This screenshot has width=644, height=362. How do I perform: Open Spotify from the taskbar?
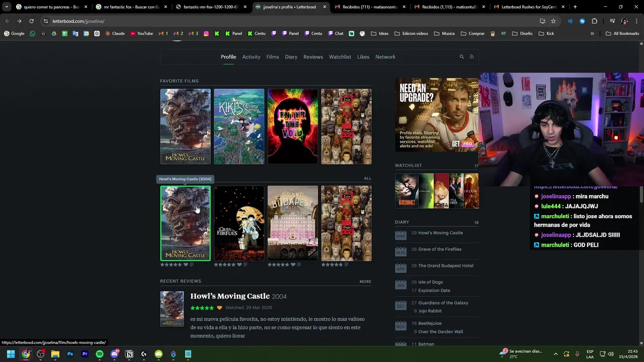click(x=100, y=354)
